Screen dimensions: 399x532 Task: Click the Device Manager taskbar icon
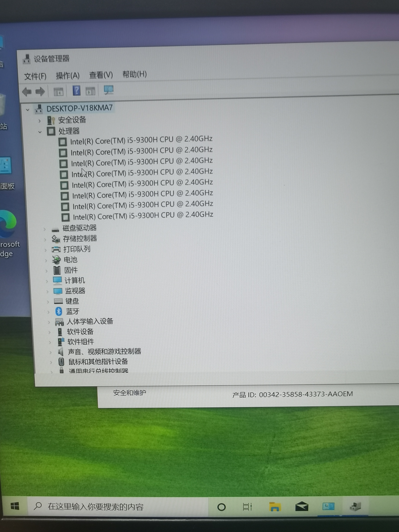pyautogui.click(x=355, y=506)
